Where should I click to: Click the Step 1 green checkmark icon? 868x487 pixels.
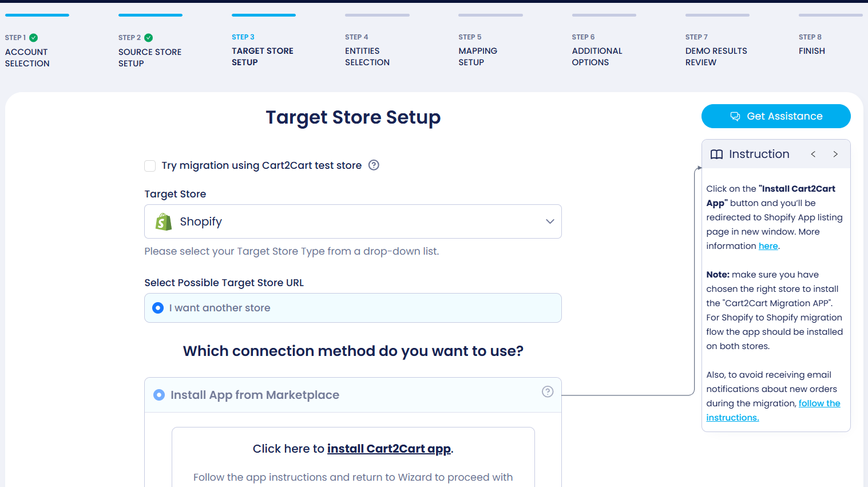pos(34,38)
